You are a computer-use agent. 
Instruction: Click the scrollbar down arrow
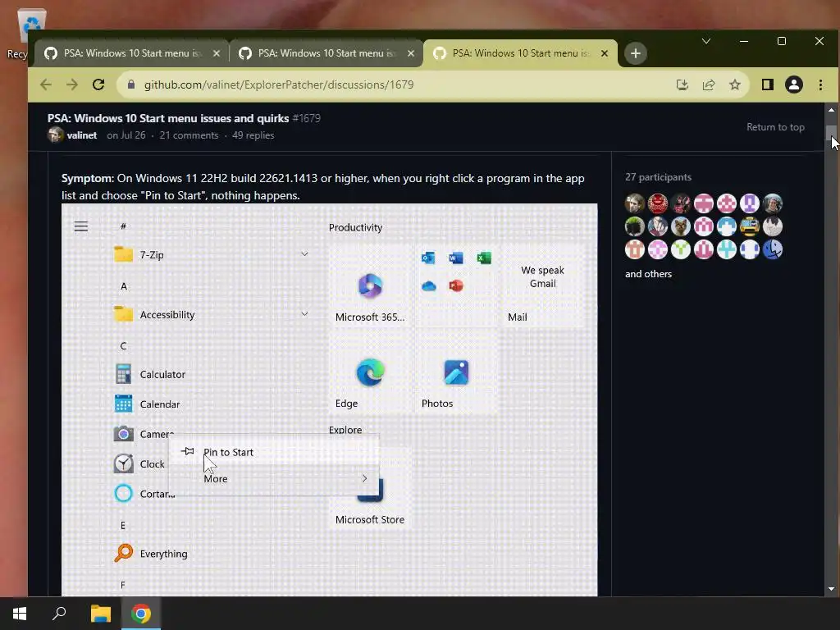831,589
